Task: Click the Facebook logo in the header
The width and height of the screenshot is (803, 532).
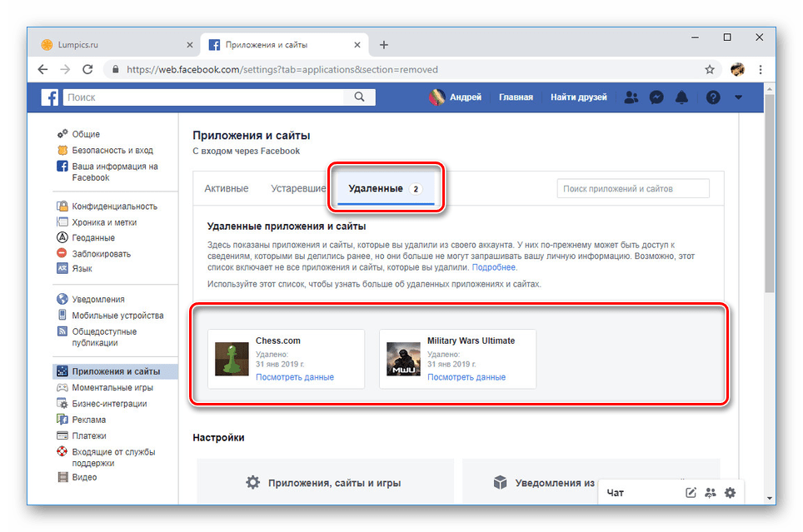Action: [51, 97]
